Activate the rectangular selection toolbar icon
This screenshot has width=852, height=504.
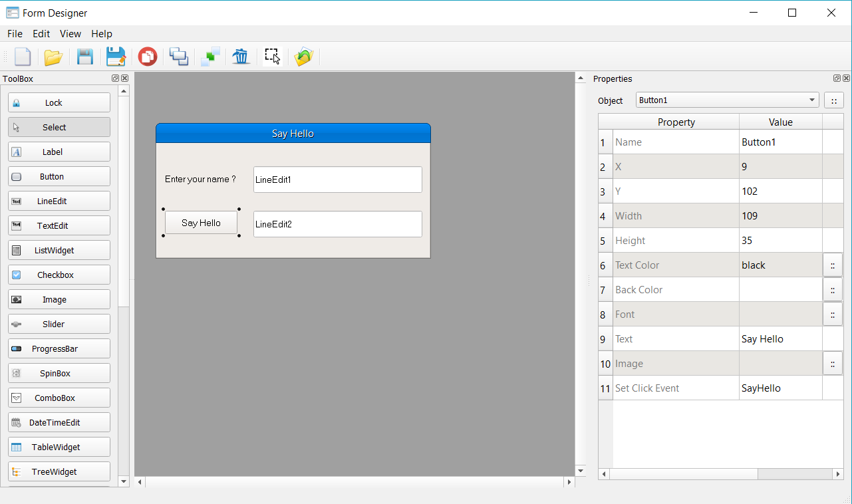(x=271, y=57)
